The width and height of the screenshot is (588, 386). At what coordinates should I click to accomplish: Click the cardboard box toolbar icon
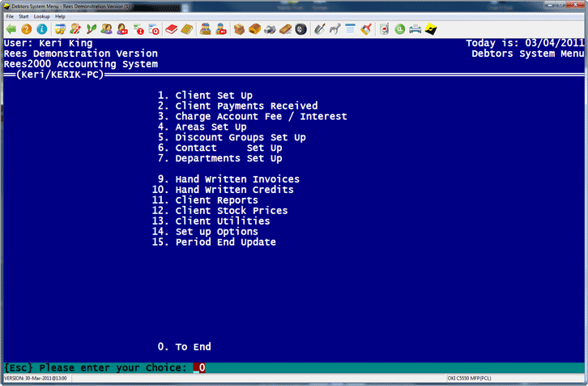239,29
